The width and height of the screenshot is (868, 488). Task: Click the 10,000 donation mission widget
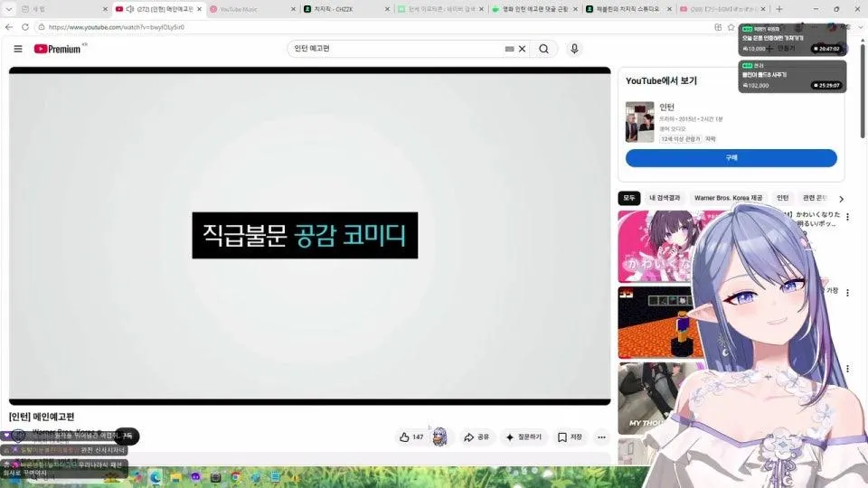point(792,40)
